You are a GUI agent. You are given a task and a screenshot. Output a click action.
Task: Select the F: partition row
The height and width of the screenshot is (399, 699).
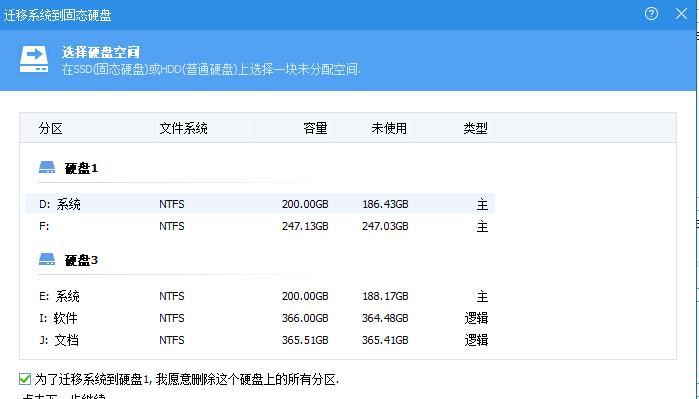260,226
